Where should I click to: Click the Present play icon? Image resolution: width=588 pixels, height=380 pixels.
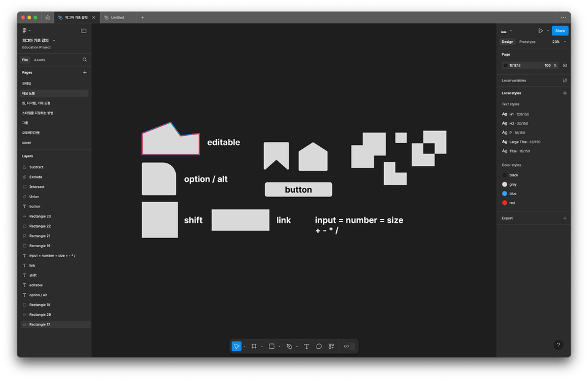pyautogui.click(x=540, y=31)
